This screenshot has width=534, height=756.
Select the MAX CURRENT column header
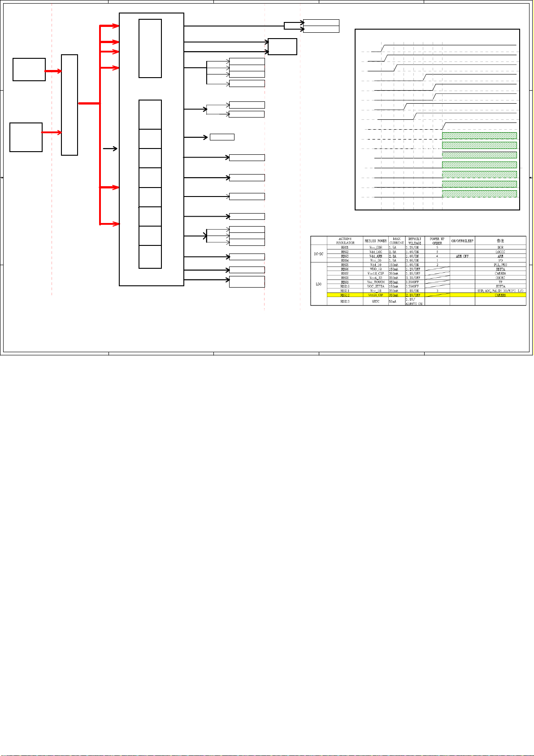pyautogui.click(x=396, y=241)
